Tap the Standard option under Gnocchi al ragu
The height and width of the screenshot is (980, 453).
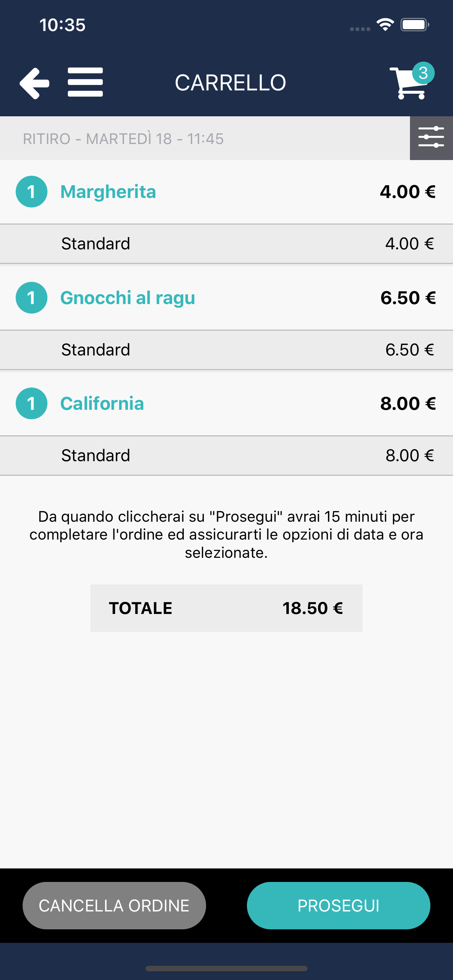click(x=96, y=350)
